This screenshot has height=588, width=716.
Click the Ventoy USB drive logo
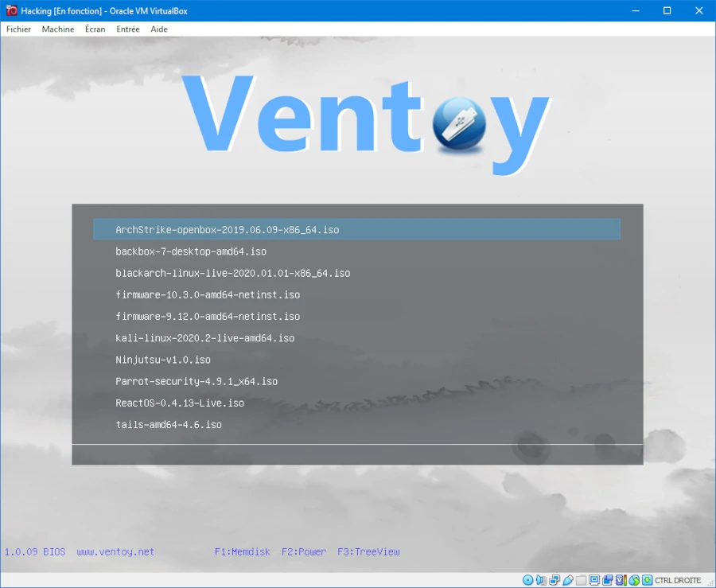[459, 123]
